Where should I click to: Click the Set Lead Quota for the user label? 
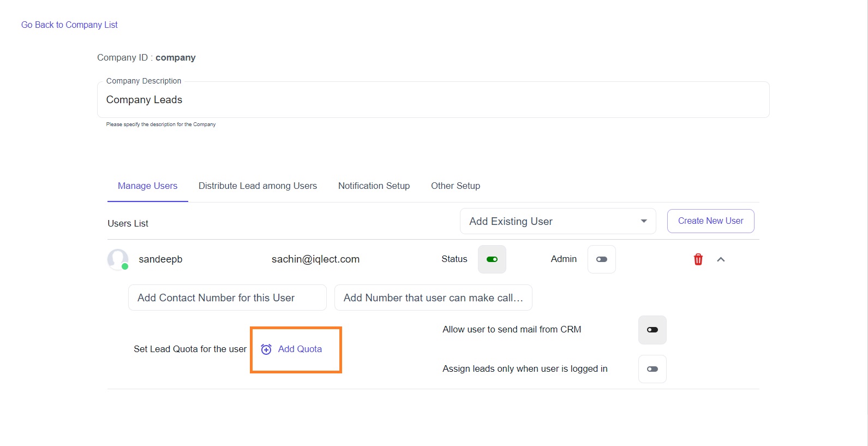(x=190, y=349)
